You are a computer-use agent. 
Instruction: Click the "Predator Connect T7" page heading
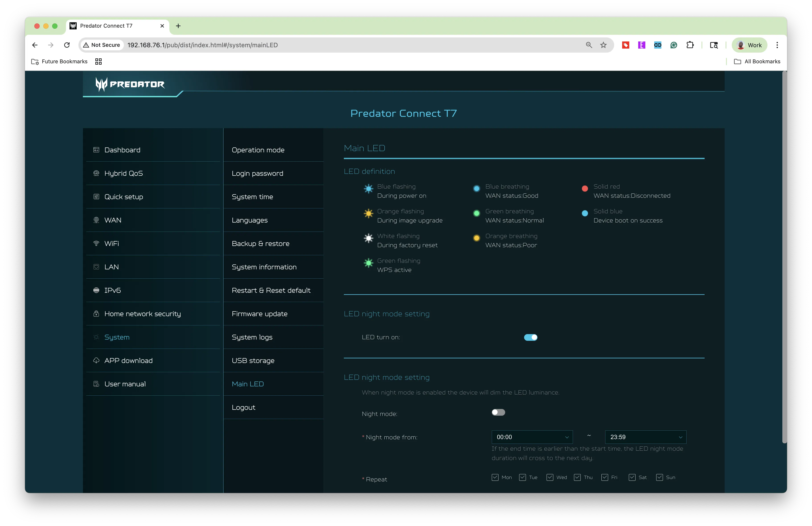(x=404, y=113)
